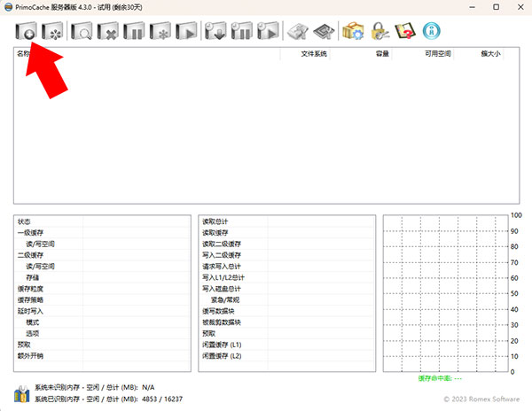Open the memory chip management icon

coord(324,31)
